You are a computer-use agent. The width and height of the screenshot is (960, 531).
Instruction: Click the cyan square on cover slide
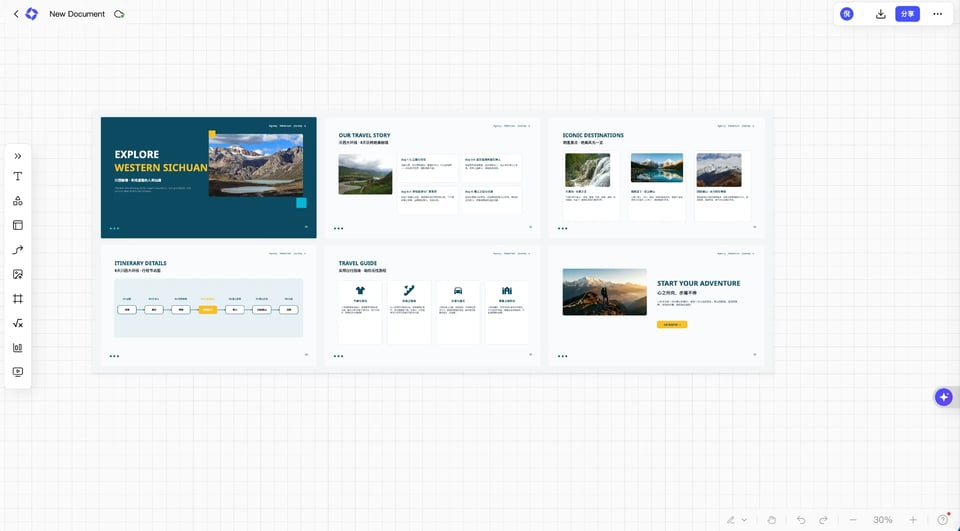[x=301, y=203]
